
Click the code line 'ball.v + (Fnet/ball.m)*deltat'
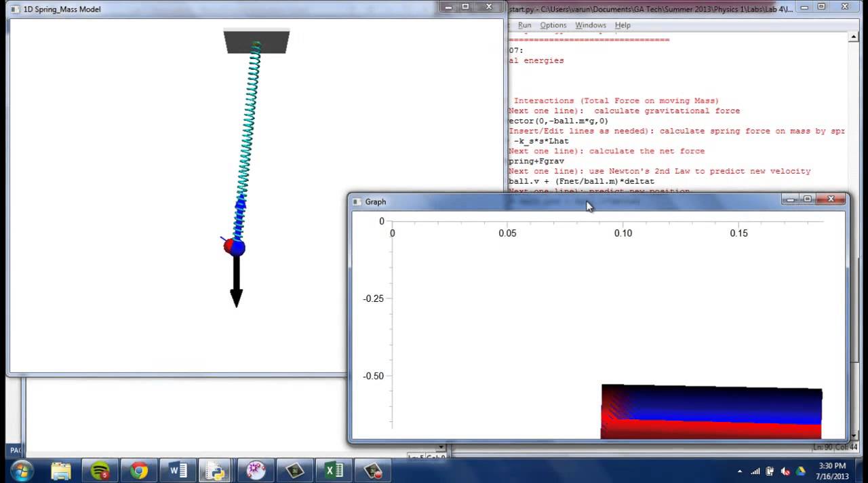pos(581,181)
